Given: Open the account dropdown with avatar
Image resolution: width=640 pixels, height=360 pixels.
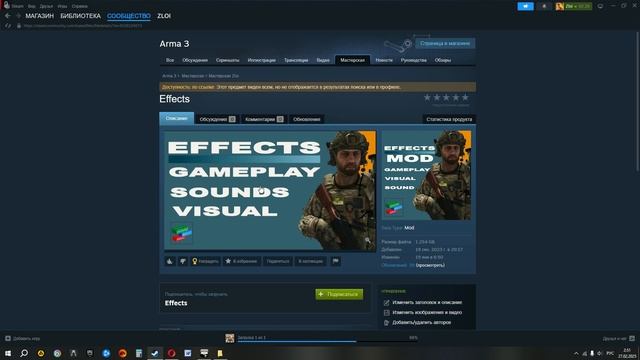Looking at the screenshot, I should tap(573, 6).
